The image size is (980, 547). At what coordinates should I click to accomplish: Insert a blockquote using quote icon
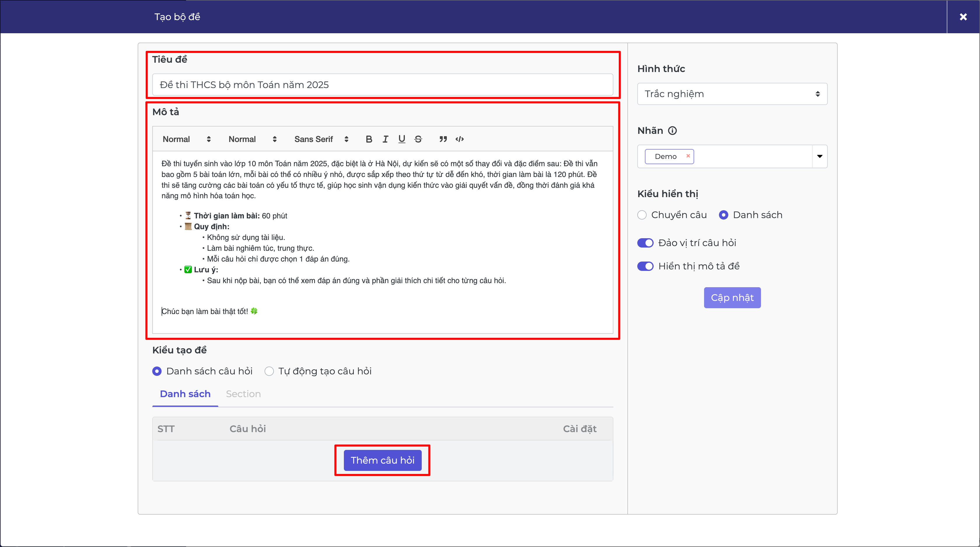443,139
